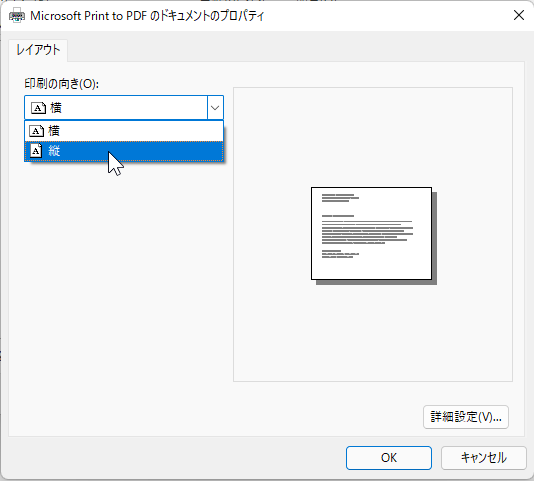Switch to the レイアウト tab
This screenshot has width=534, height=481.
coord(38,50)
